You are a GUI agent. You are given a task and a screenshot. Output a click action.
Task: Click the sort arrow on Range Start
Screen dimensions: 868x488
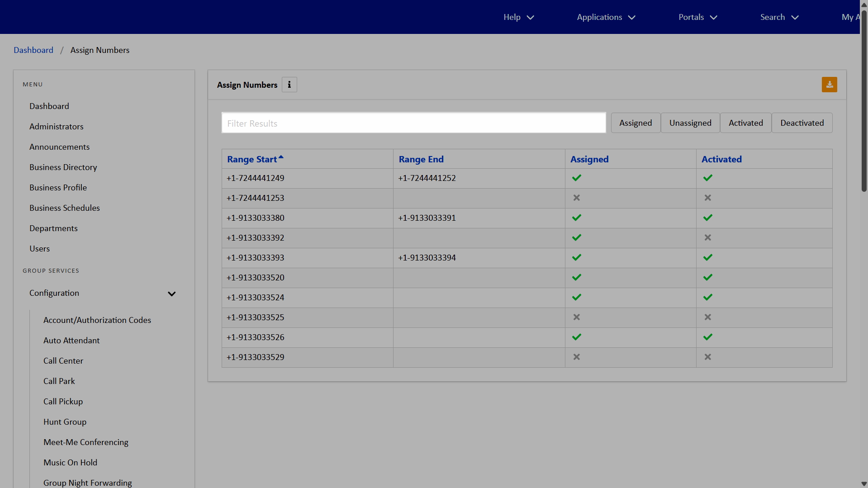coord(281,157)
